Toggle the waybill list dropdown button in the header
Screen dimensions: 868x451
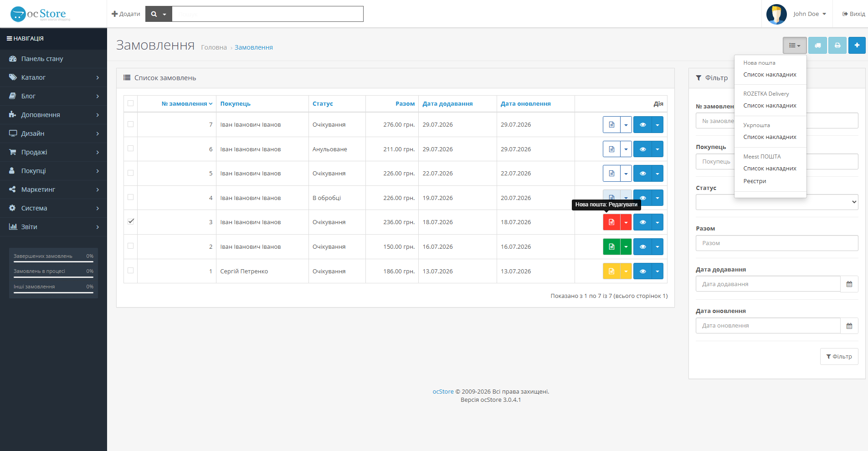[795, 46]
